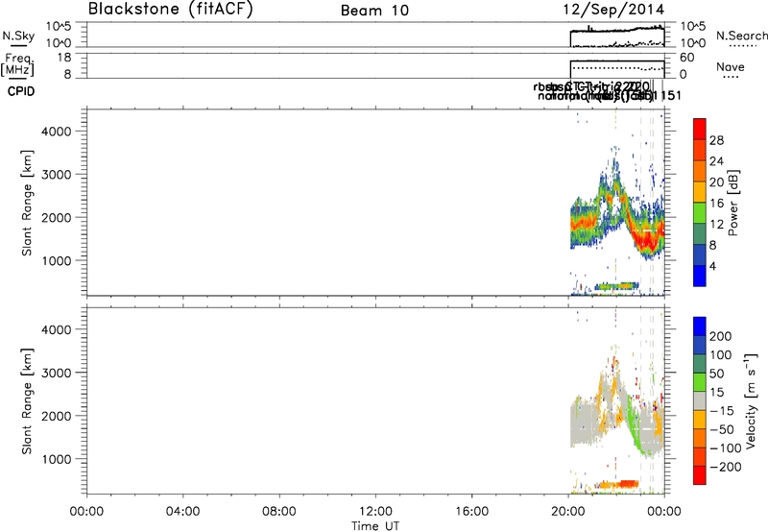Click the '04:00' time axis tick

click(x=182, y=512)
